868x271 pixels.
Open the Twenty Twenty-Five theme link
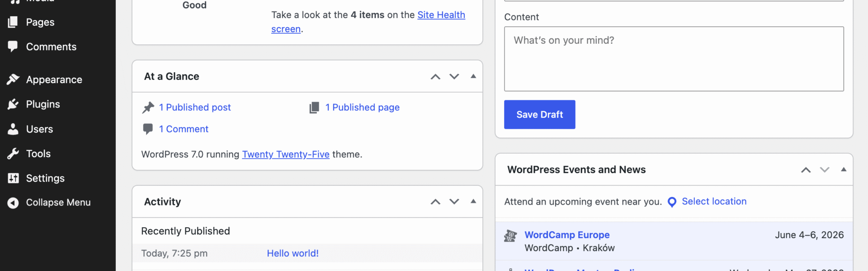pos(286,154)
